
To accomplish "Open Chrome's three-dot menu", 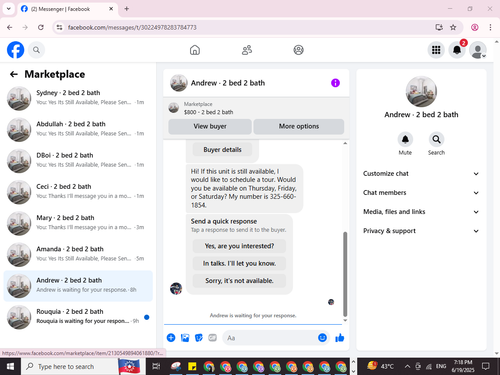I will [490, 27].
